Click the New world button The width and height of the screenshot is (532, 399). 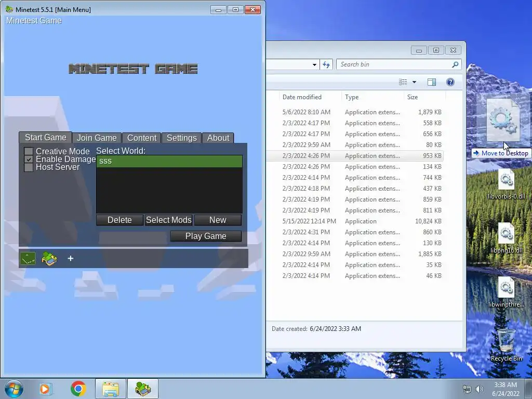click(x=218, y=220)
